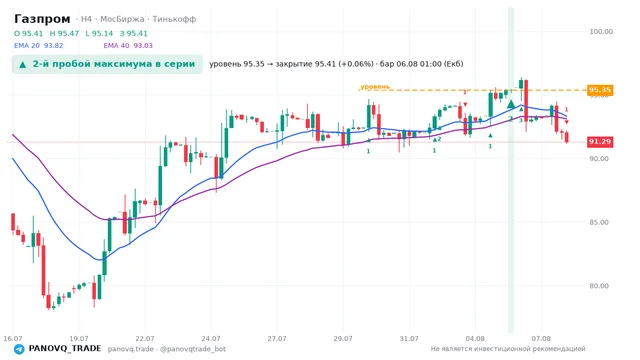Click the 'Газпром' ticker title
The height and width of the screenshot is (360, 640).
pos(42,19)
